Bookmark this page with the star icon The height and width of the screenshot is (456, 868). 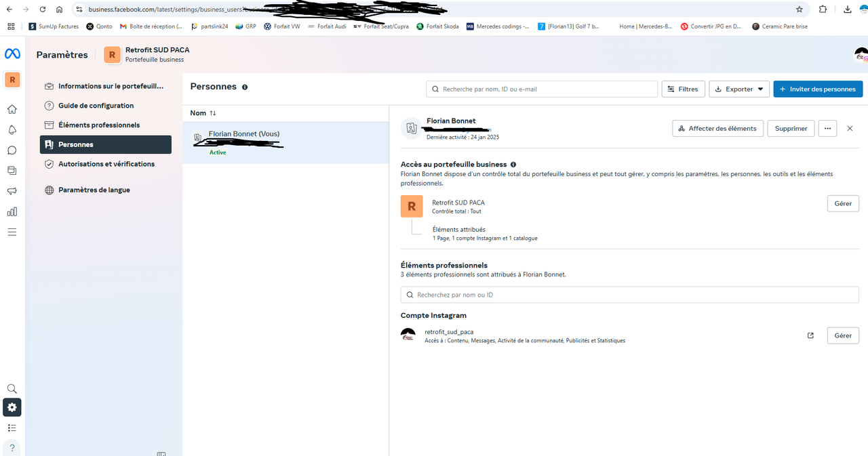coord(800,9)
